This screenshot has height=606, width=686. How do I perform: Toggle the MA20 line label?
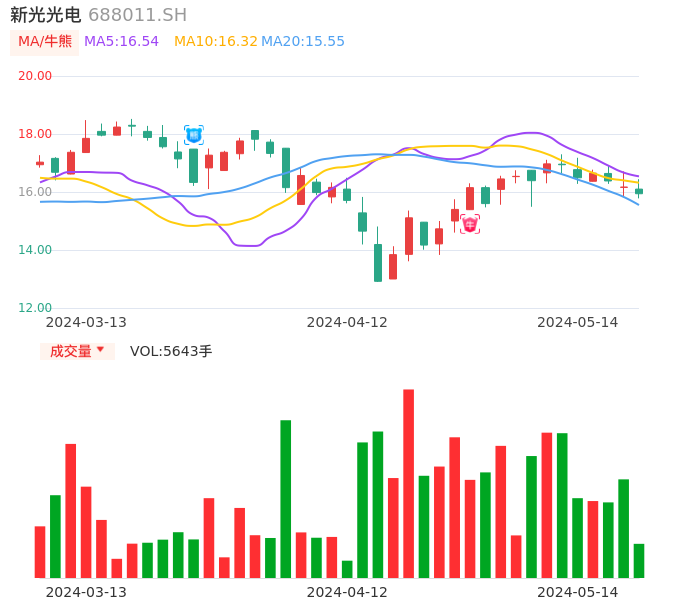click(x=303, y=42)
